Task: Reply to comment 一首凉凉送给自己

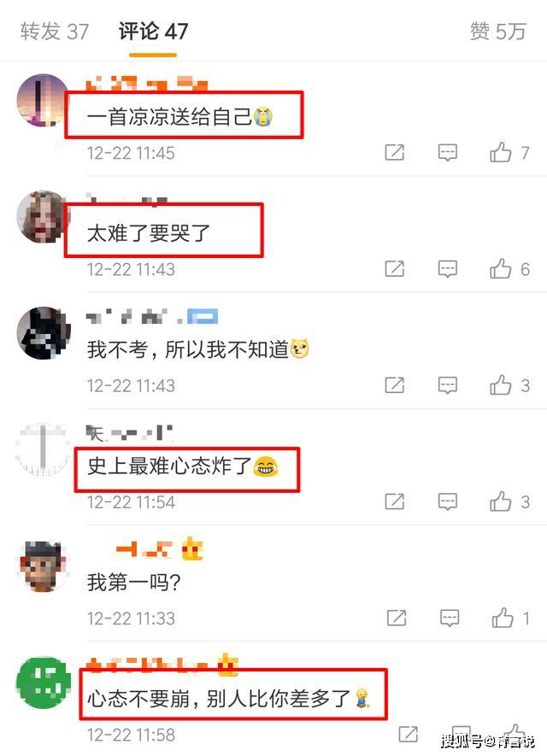Action: tap(447, 153)
